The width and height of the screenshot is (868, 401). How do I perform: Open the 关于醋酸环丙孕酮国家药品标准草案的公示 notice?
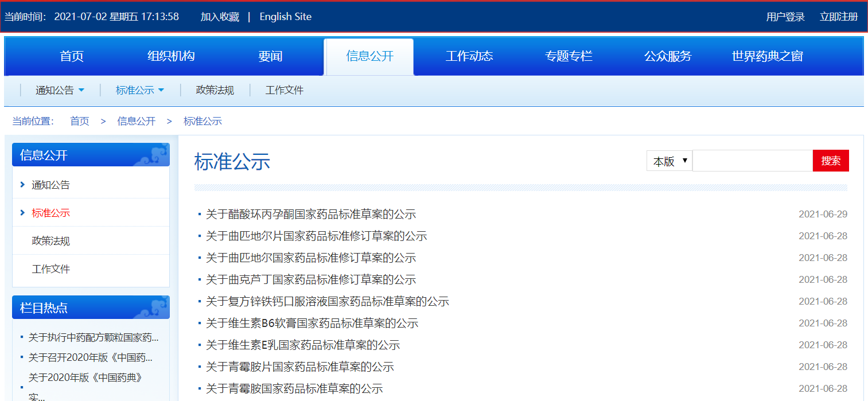point(310,215)
